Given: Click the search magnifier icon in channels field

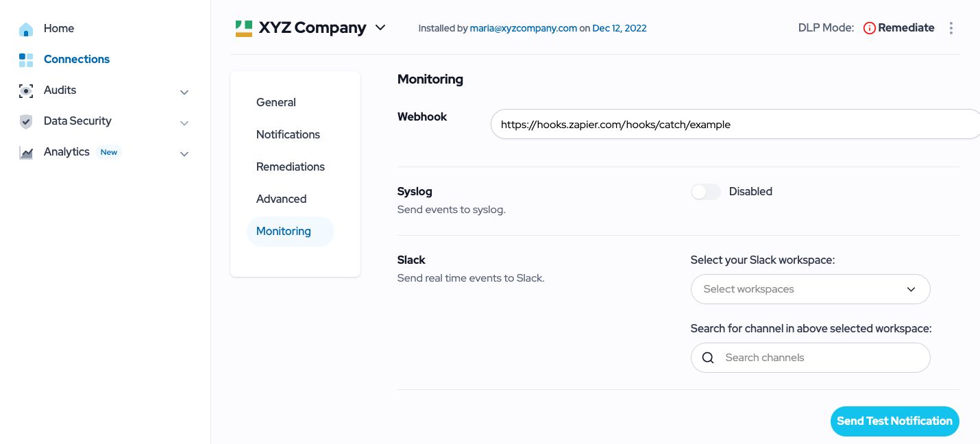Looking at the screenshot, I should click(x=709, y=358).
